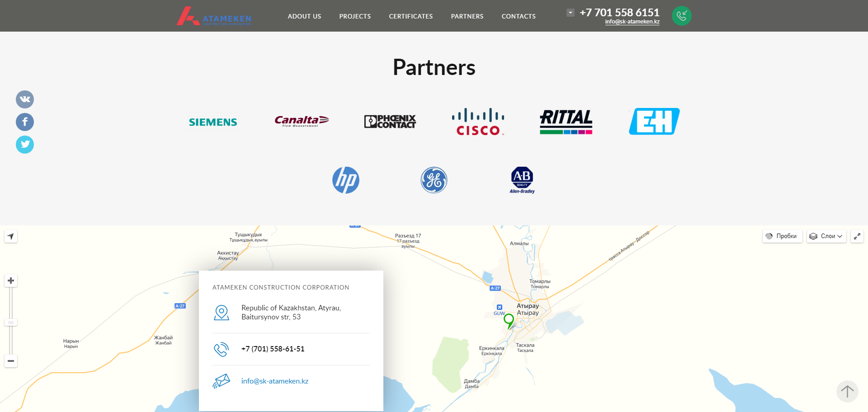Image resolution: width=868 pixels, height=412 pixels.
Task: Expand the map to fullscreen
Action: tap(857, 236)
